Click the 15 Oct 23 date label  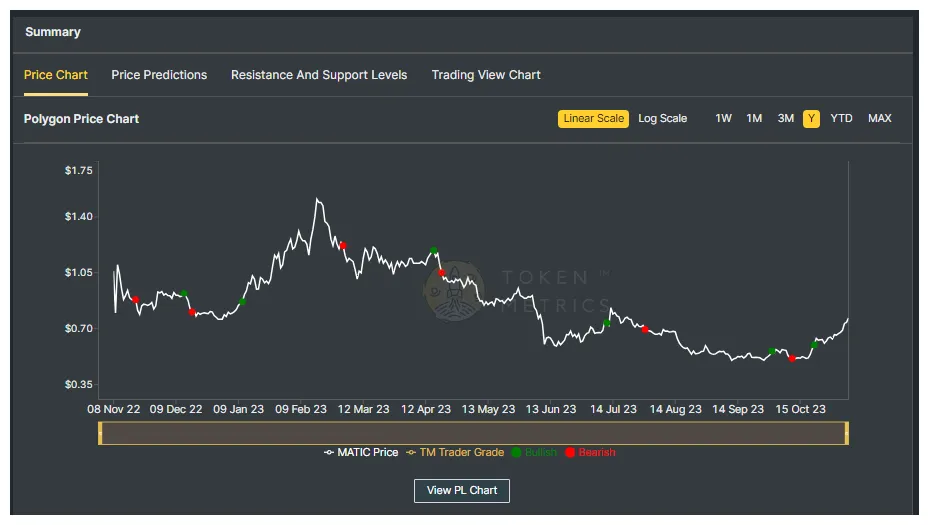point(800,409)
